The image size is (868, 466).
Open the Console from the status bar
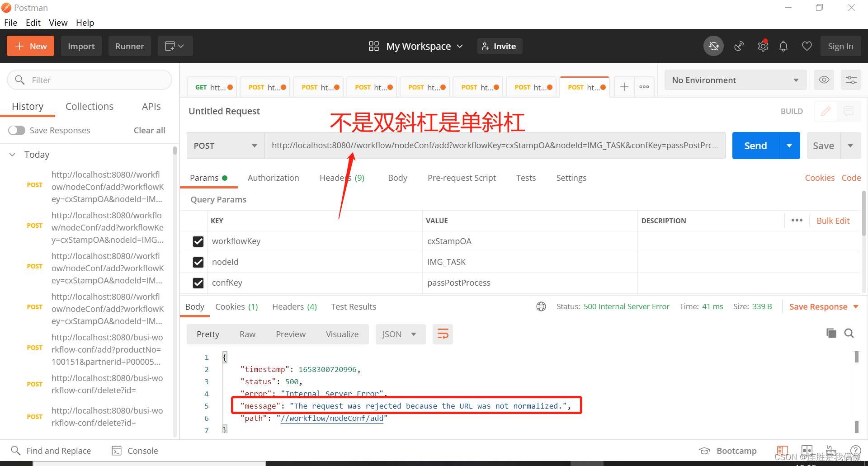coord(134,450)
